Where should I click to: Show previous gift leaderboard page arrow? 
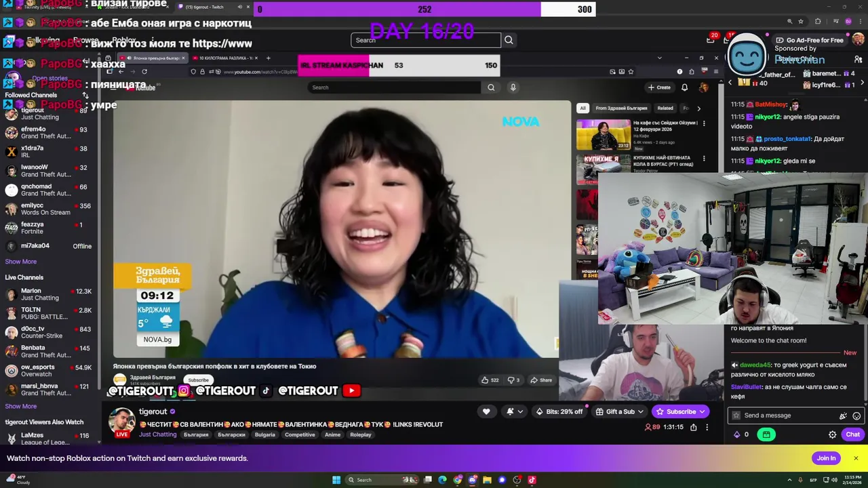coord(730,83)
